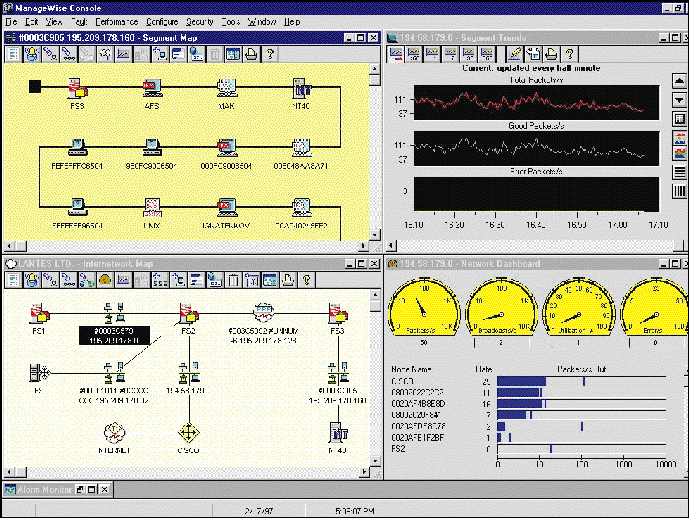Click the Segment Map scroll left arrow
Screen dimensions: 689x518
click(x=9, y=246)
